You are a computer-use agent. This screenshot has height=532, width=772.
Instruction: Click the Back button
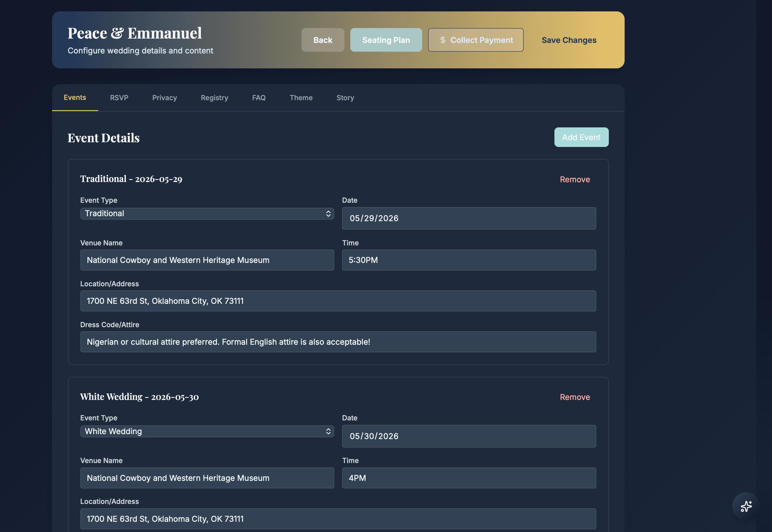pyautogui.click(x=322, y=40)
